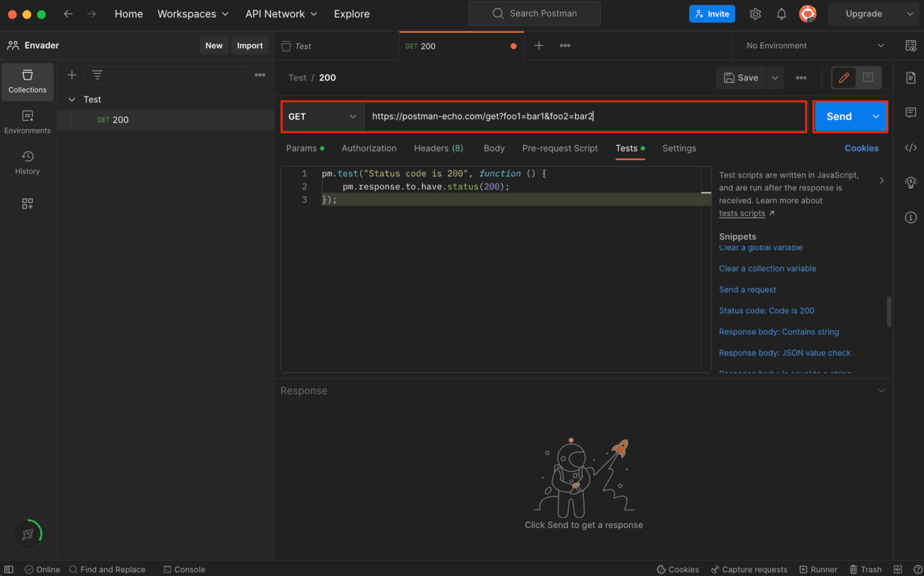Open the code snippet panel icon

tap(910, 148)
